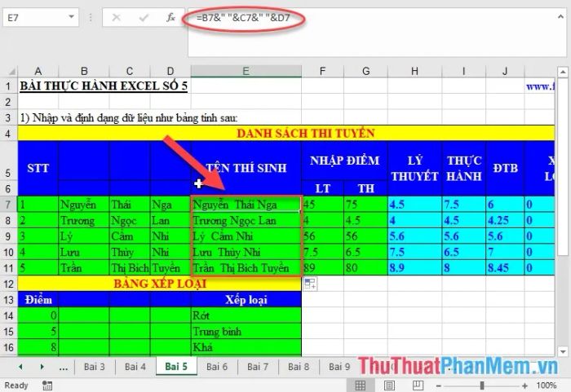Switch to Normal view
Screen dimensions: 571x392
(361, 385)
